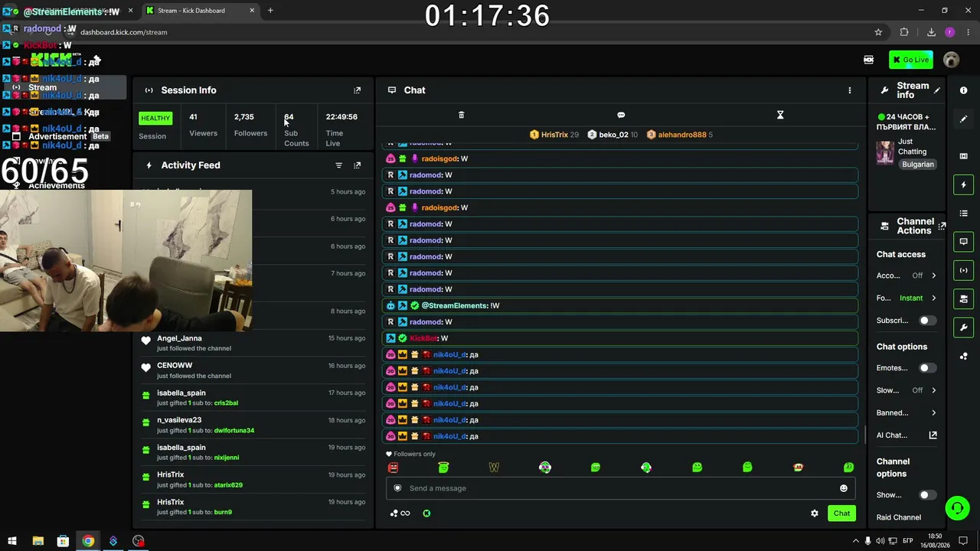Expand the Slow mode setting
980x551 pixels.
906,390
